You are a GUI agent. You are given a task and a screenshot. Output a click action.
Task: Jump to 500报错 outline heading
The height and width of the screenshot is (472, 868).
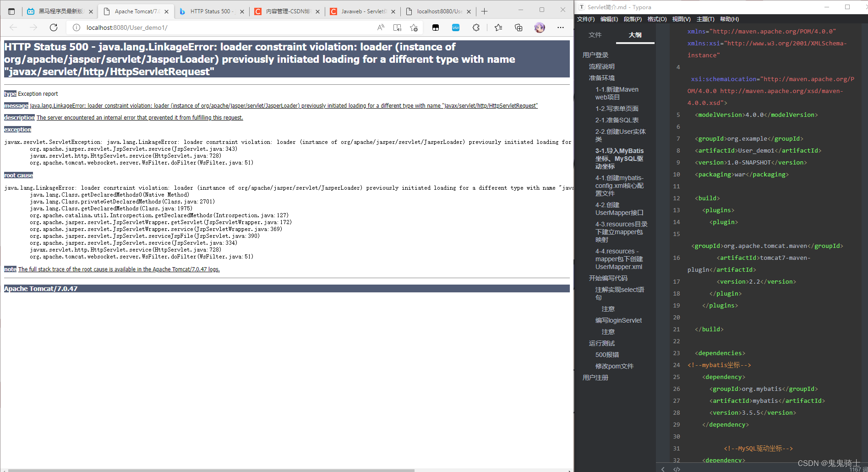(607, 355)
